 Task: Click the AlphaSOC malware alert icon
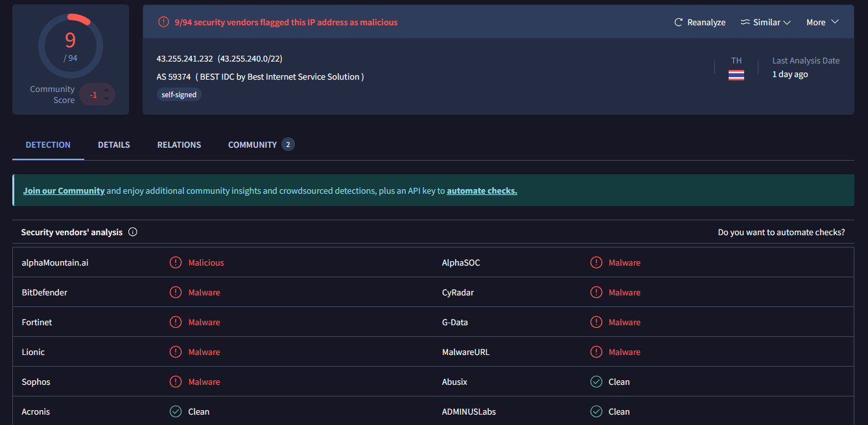596,262
